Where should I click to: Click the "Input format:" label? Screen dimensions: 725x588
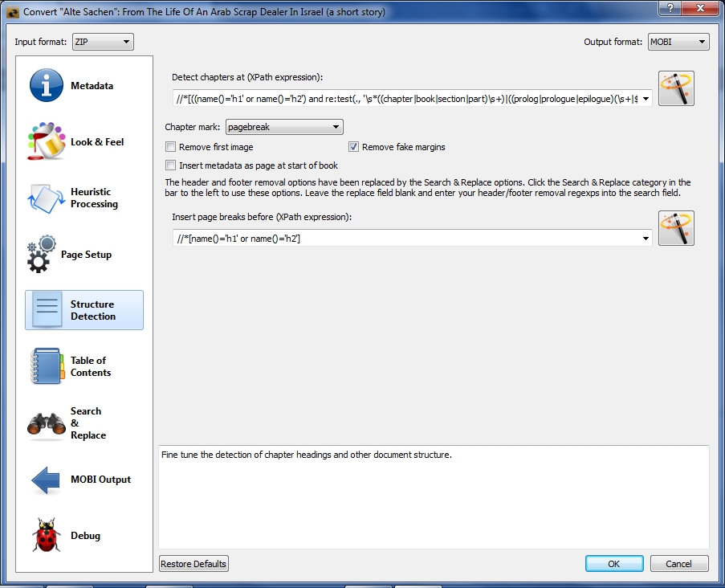pos(41,42)
